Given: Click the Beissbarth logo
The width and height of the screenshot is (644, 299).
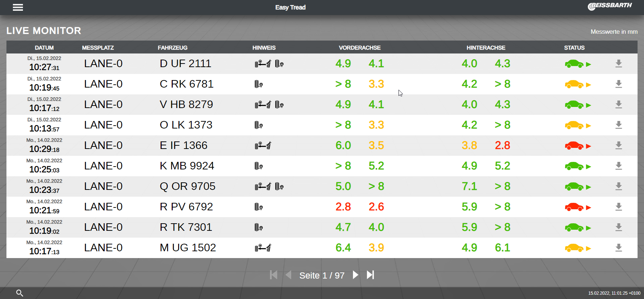Looking at the screenshot, I should pyautogui.click(x=610, y=6).
